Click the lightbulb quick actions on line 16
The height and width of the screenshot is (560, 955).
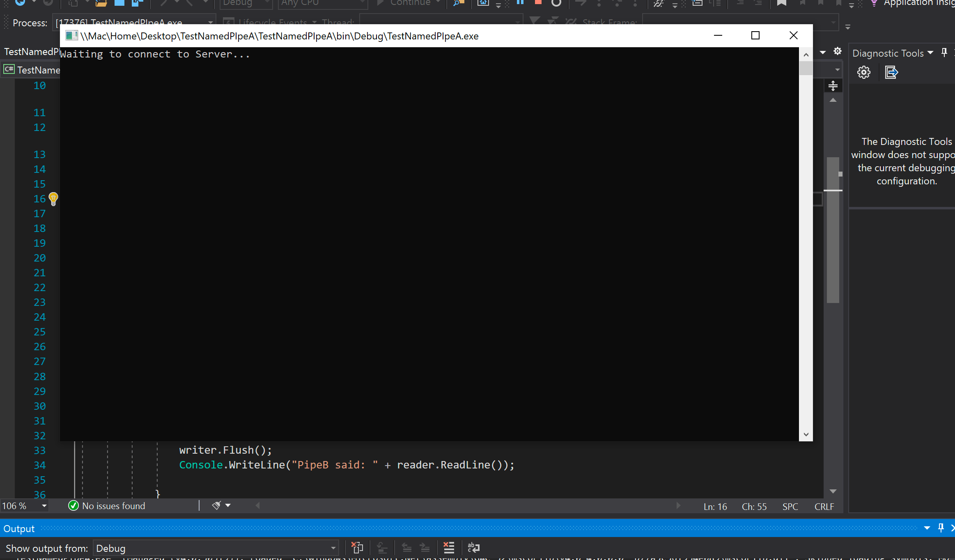(x=54, y=199)
